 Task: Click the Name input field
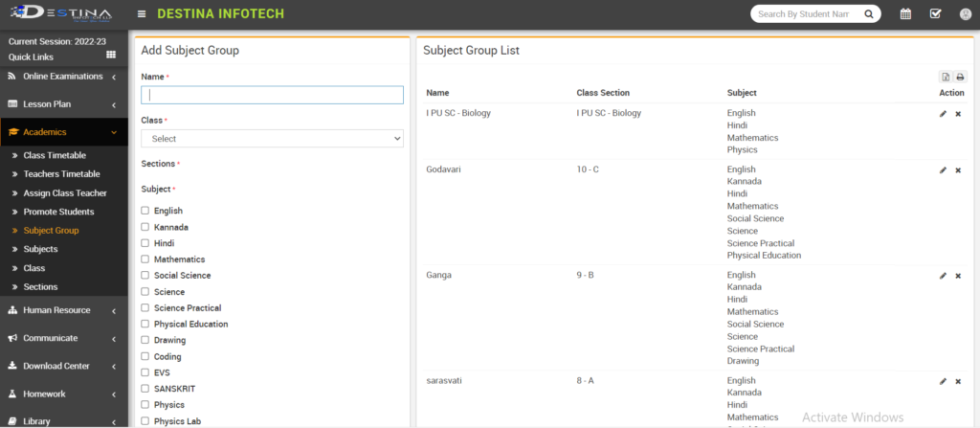pos(272,95)
